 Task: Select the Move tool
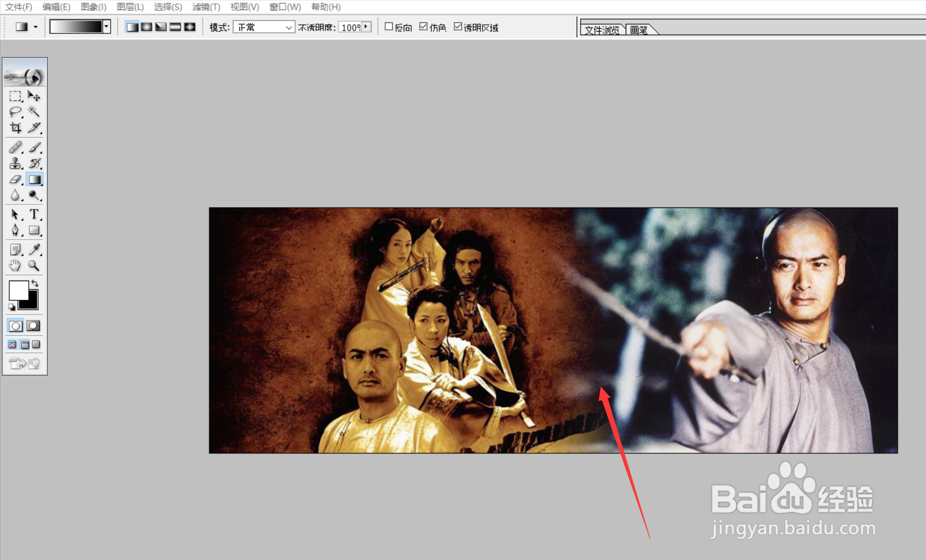pos(34,96)
